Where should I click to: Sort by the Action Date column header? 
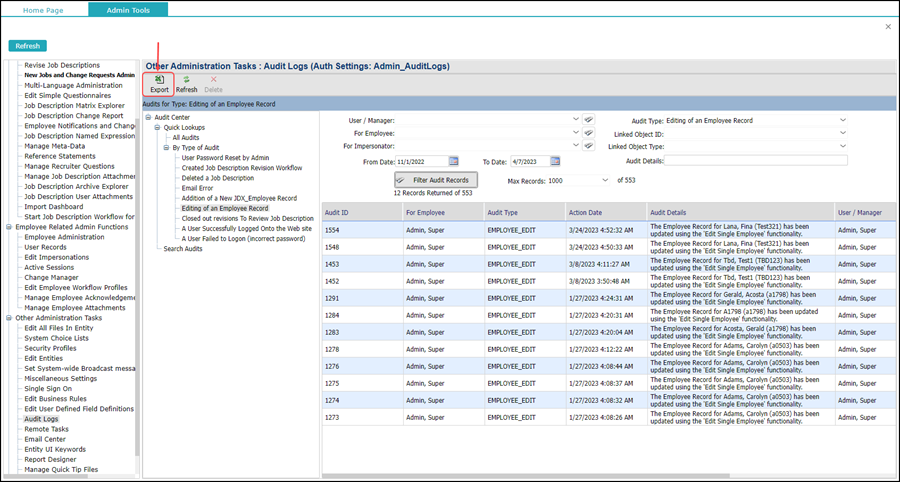(x=607, y=212)
